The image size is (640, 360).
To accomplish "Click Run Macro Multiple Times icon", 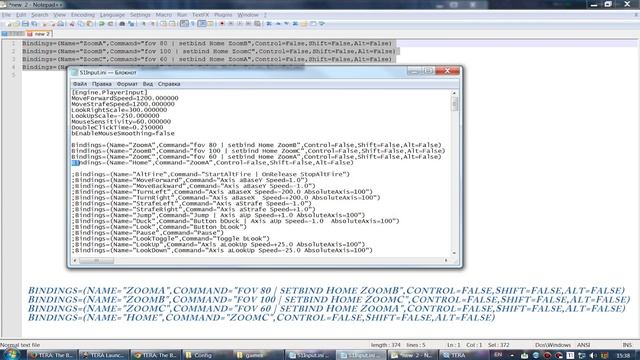I will point(248,24).
